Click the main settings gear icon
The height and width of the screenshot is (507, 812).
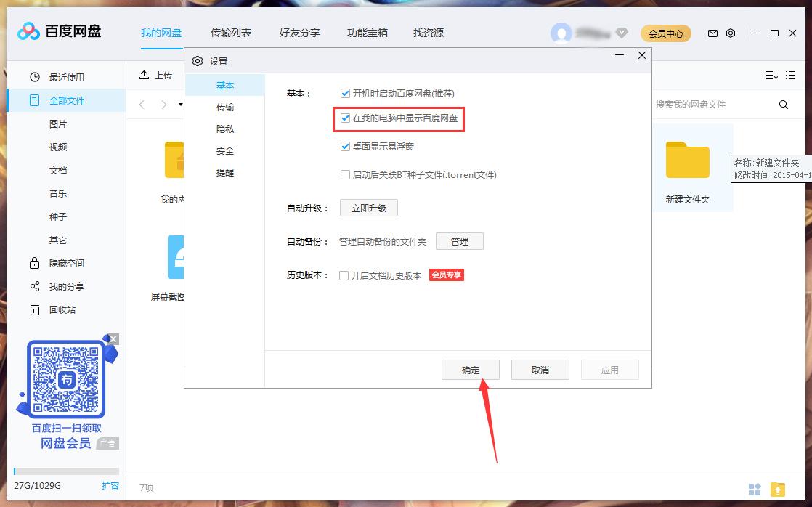point(730,33)
